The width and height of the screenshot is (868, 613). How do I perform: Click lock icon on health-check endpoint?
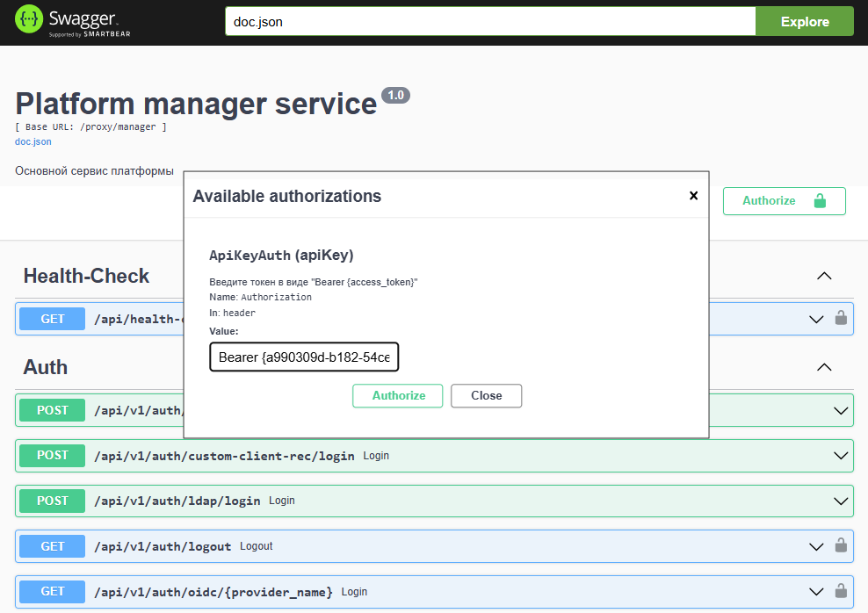(841, 318)
